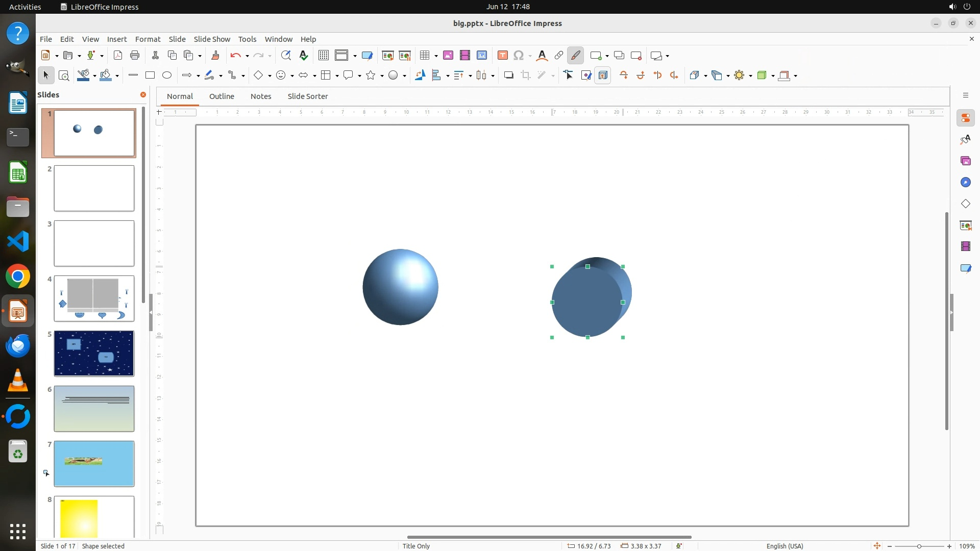Screen dimensions: 980x551
Task: Click the Zoom & Pan tool icon
Action: (64, 76)
